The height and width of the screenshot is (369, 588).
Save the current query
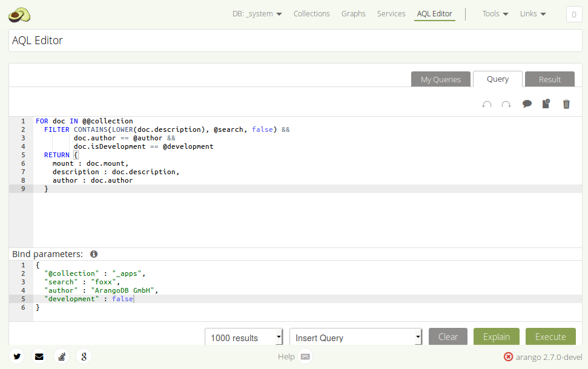(x=546, y=104)
